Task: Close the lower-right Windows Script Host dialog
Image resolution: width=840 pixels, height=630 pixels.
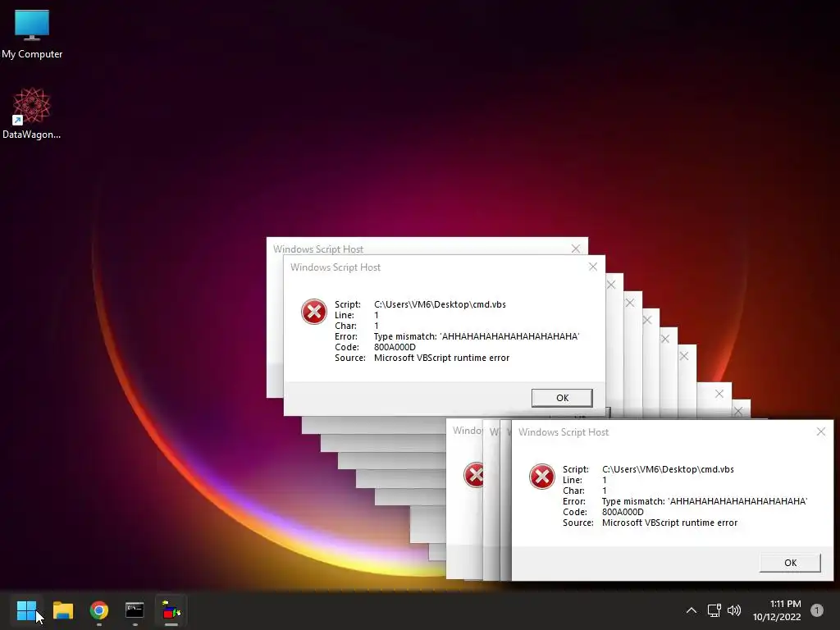Action: (820, 431)
